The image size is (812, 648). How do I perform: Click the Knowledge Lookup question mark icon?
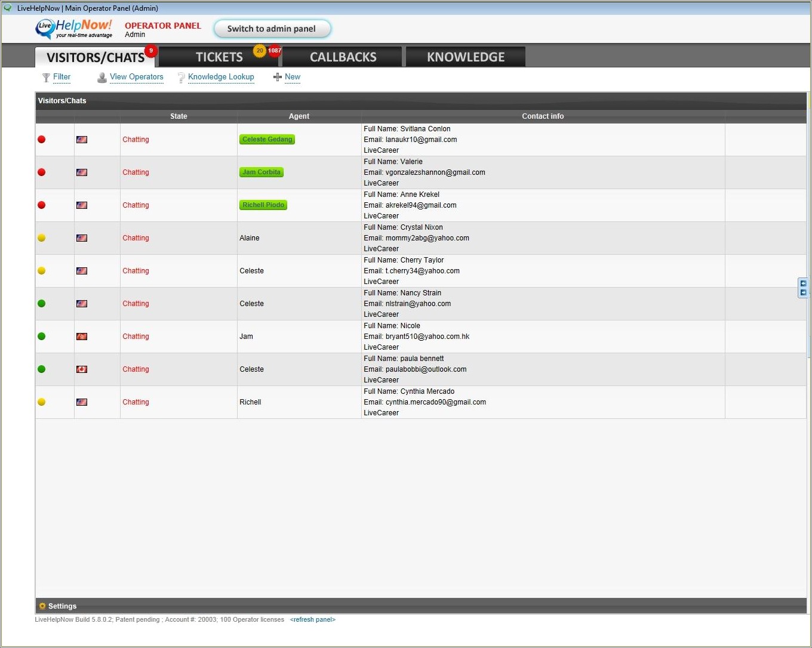tap(181, 78)
